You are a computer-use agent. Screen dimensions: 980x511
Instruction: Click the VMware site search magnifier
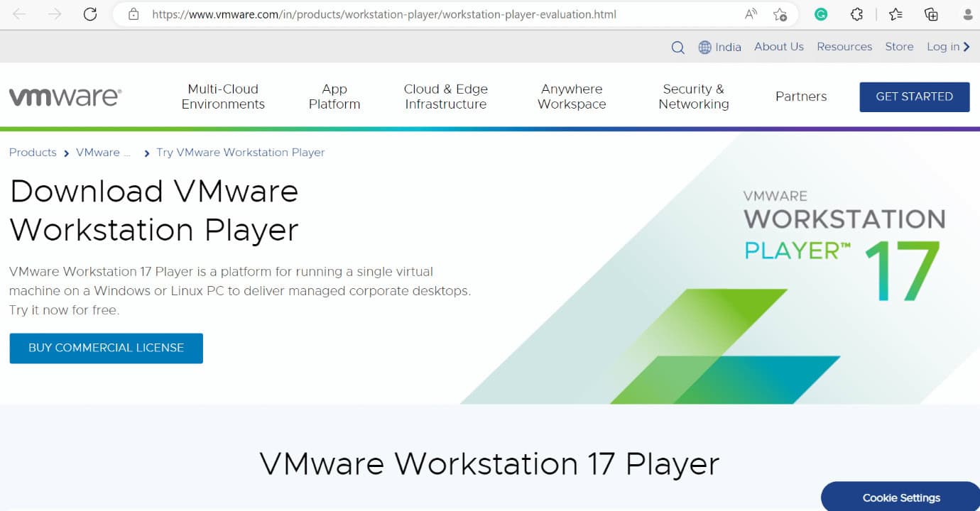coord(677,47)
